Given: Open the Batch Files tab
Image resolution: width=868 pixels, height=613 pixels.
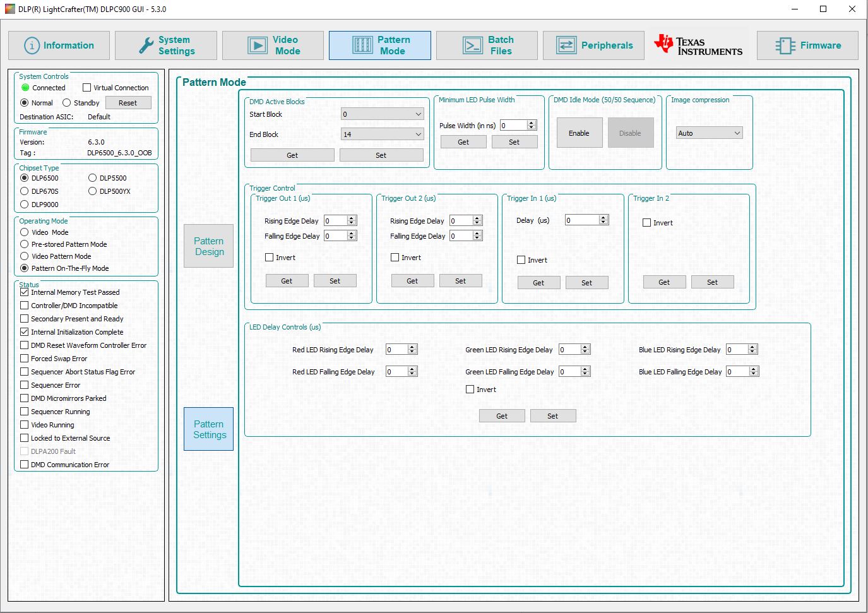Looking at the screenshot, I should point(487,45).
